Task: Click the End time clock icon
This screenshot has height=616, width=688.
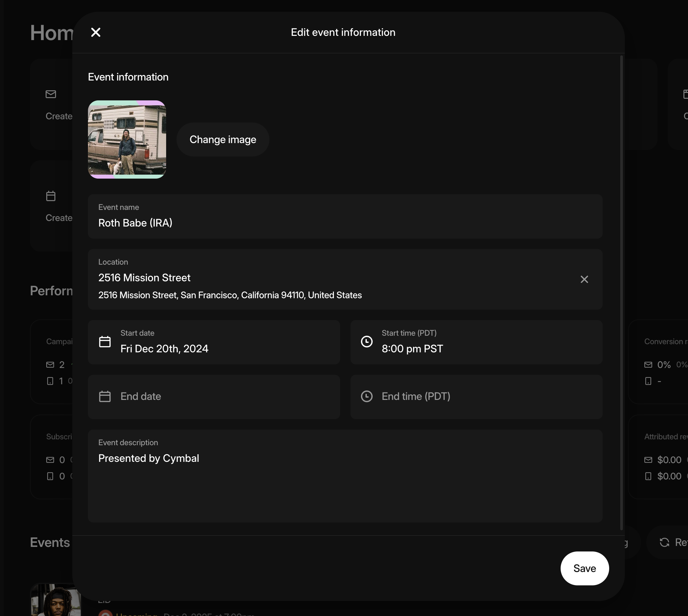Action: coord(367,396)
